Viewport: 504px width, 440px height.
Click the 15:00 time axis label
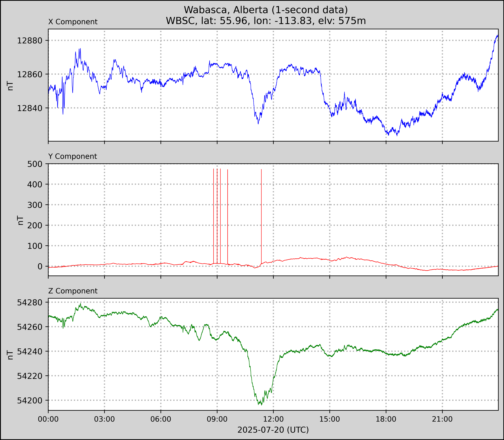pos(330,419)
